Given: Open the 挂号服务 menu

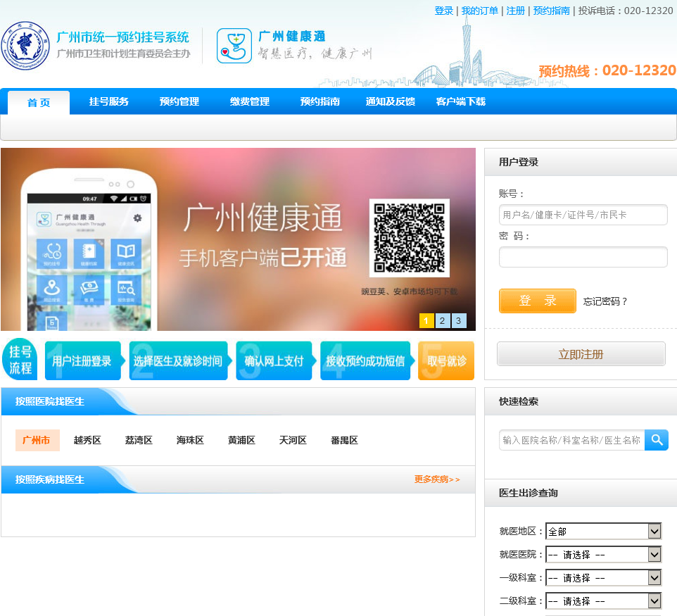Looking at the screenshot, I should (109, 101).
